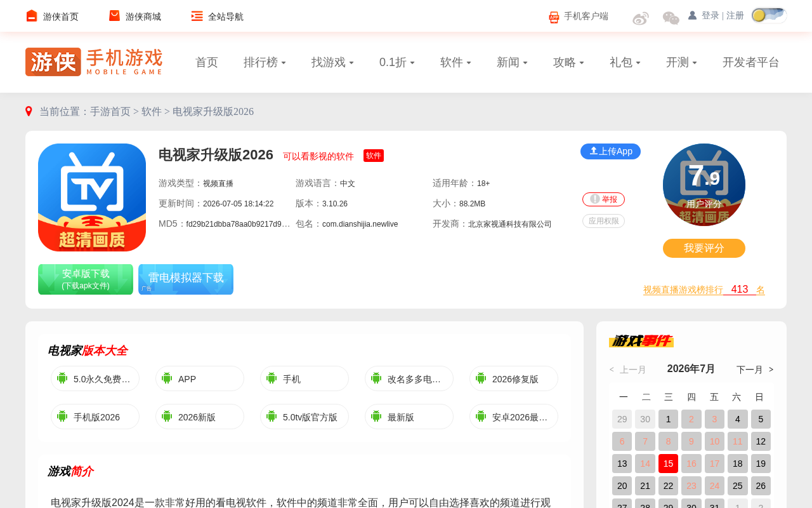The width and height of the screenshot is (812, 508).
Task: Open the 5.0tv版官方版 version entry
Action: [304, 417]
